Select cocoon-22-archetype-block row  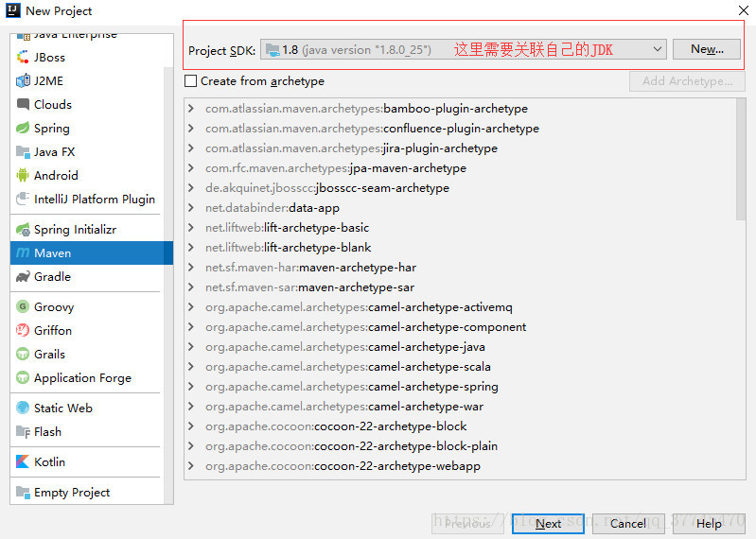(460, 426)
